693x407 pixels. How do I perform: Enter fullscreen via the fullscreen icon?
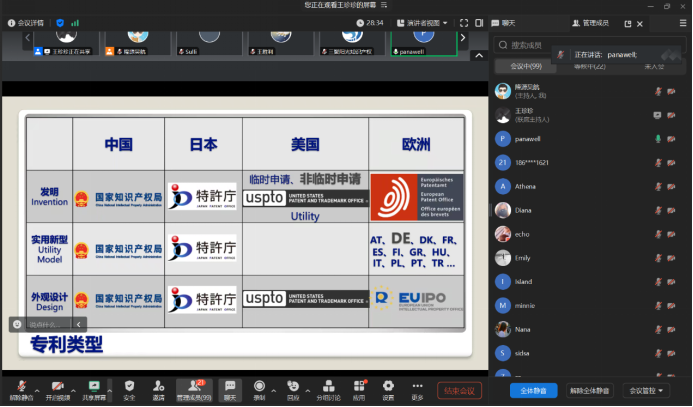click(464, 23)
